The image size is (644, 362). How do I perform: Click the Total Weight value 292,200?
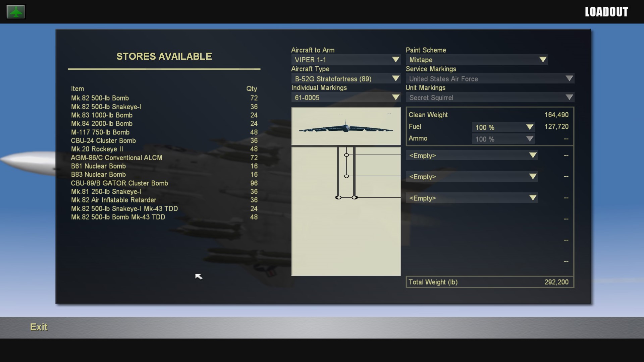pyautogui.click(x=556, y=282)
